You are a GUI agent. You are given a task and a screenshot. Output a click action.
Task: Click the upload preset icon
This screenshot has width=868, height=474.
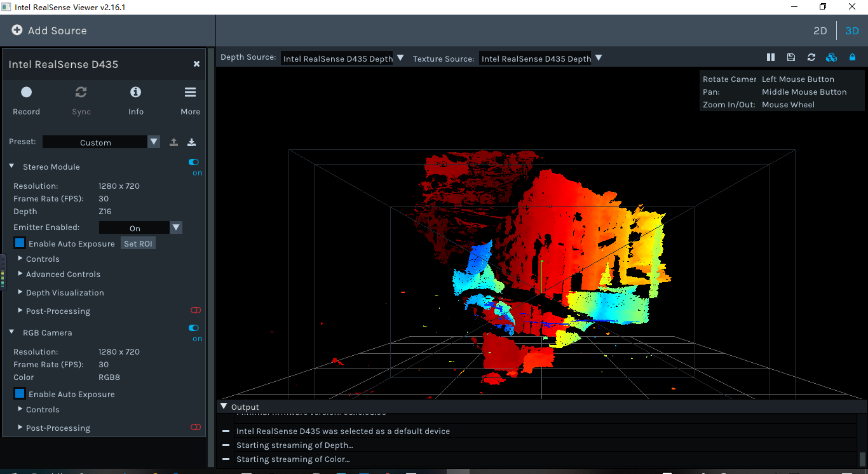coord(173,142)
